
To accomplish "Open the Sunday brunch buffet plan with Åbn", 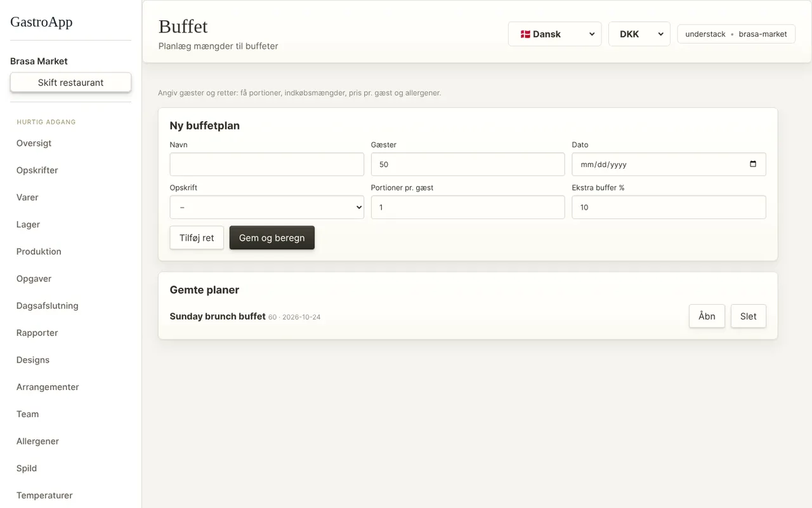I will pyautogui.click(x=707, y=316).
